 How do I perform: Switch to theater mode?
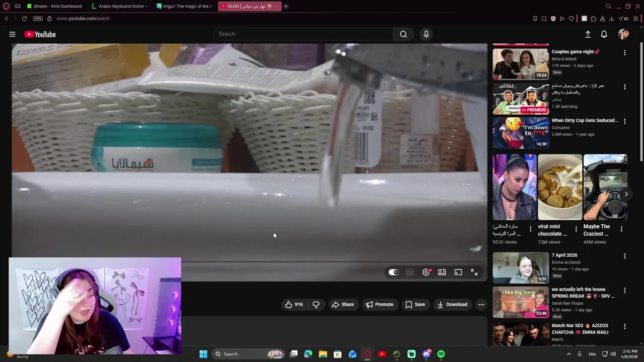pos(442,272)
